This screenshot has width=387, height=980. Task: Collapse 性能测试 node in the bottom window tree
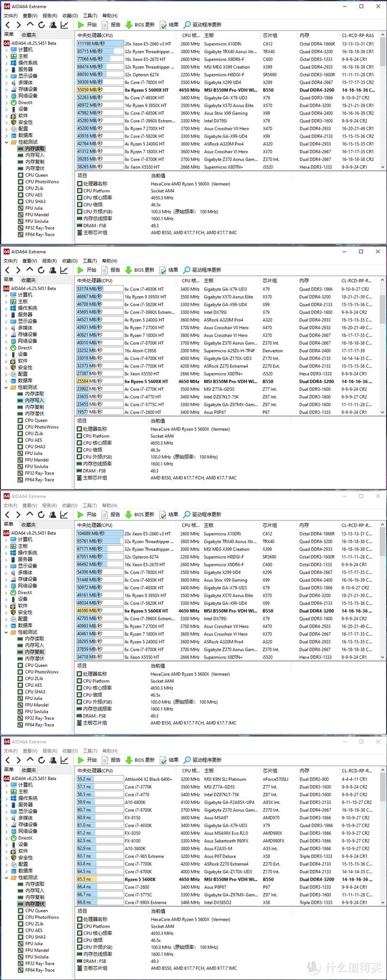point(6,877)
